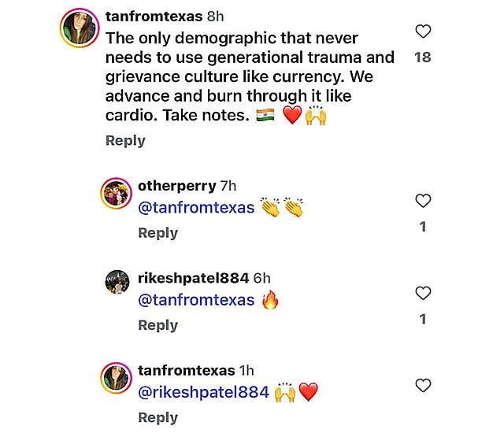The image size is (504, 437).
Task: View the like count on otherperry's reply
Action: click(423, 227)
